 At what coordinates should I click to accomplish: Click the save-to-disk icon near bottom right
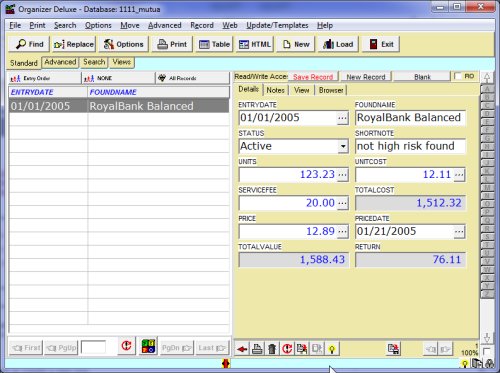tap(394, 349)
